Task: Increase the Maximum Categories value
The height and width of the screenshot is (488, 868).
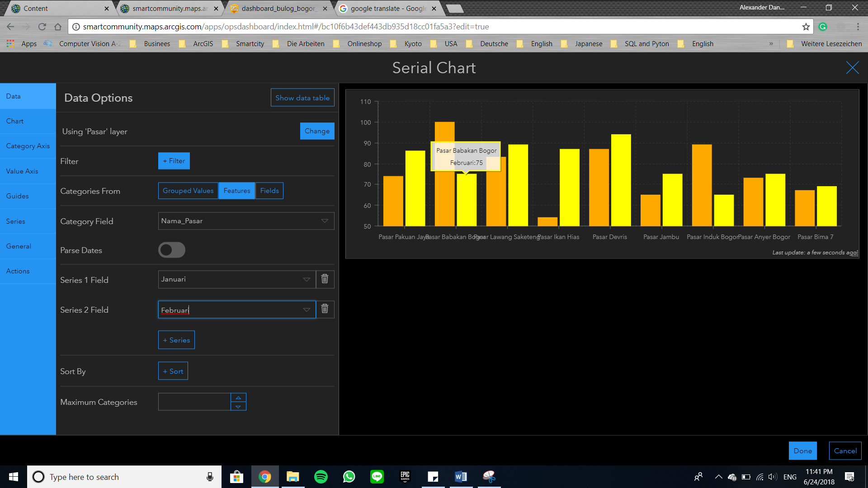Action: coord(238,398)
